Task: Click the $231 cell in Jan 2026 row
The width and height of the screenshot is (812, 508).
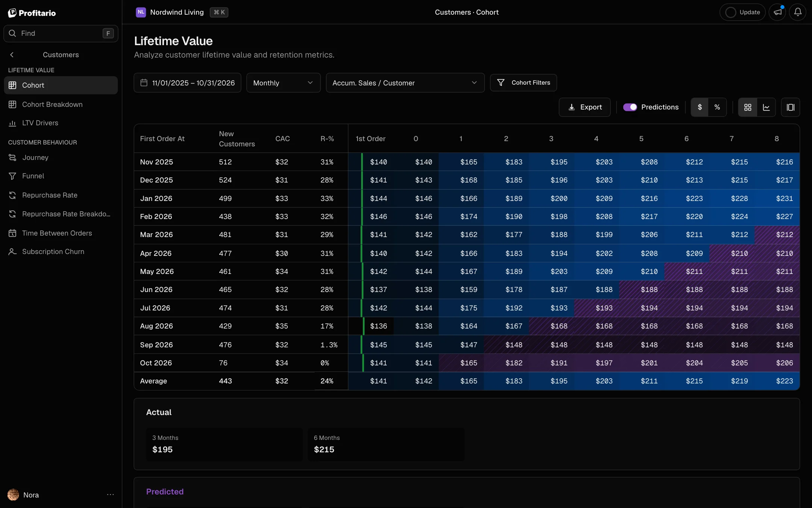Action: tap(785, 199)
